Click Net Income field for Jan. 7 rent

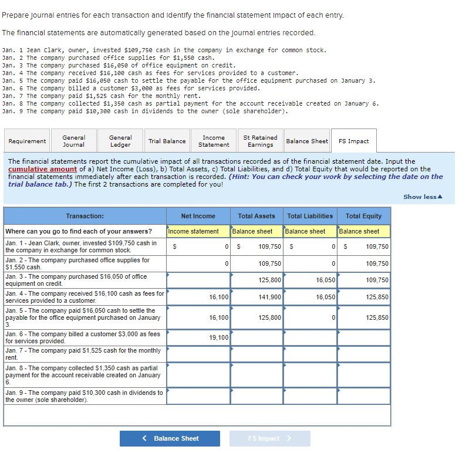click(x=198, y=354)
